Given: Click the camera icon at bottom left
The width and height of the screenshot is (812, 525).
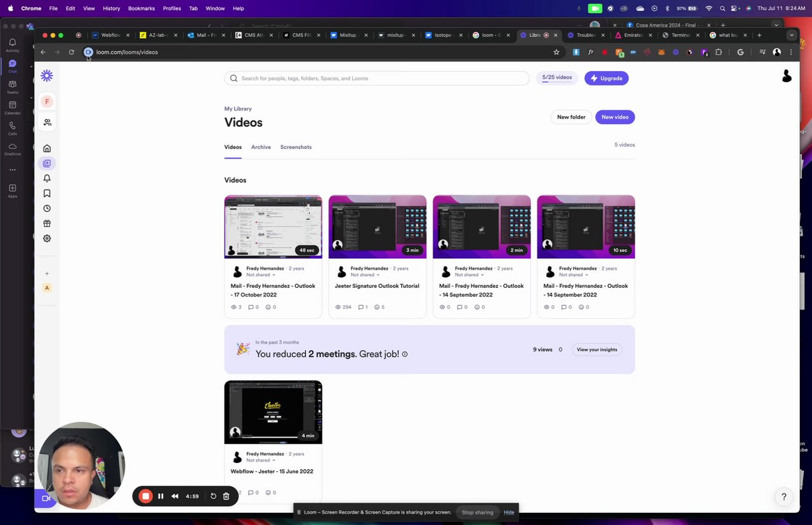Looking at the screenshot, I should click(46, 498).
